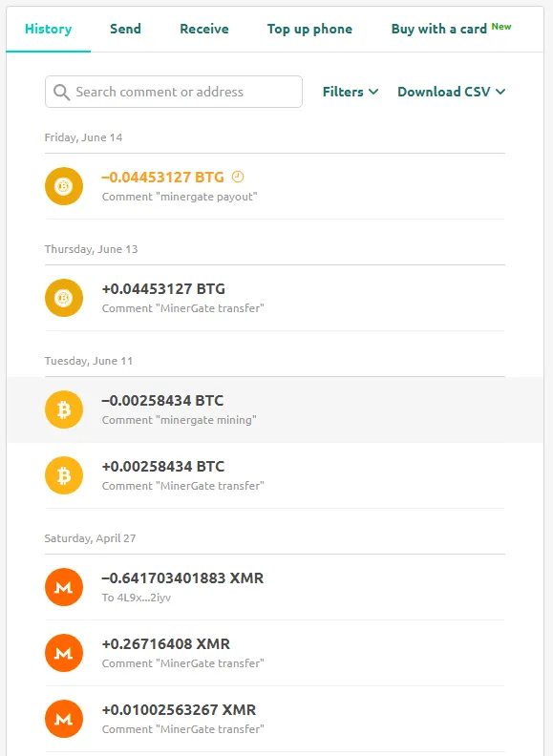553x756 pixels.
Task: Click the Bitcoin icon for +0.00258434 BTC
Action: [64, 475]
